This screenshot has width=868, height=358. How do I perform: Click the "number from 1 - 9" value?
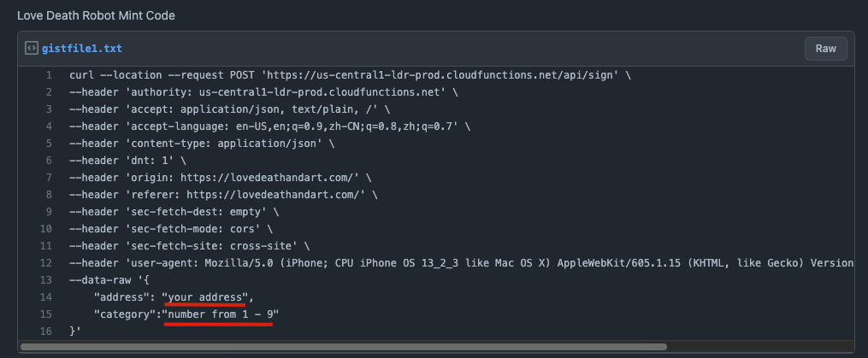coord(222,314)
